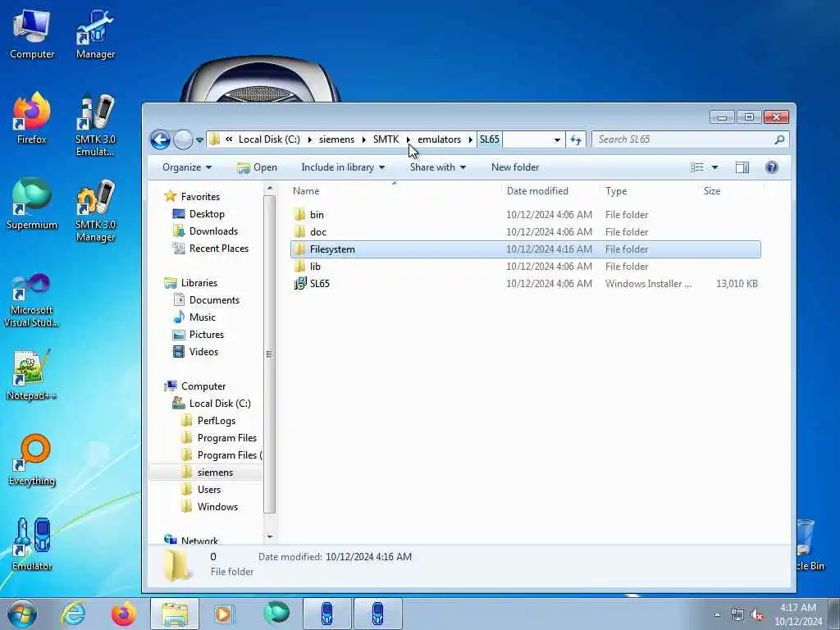Viewport: 840px width, 630px height.
Task: Open the Supermium desktop shortcut
Action: coord(32,204)
